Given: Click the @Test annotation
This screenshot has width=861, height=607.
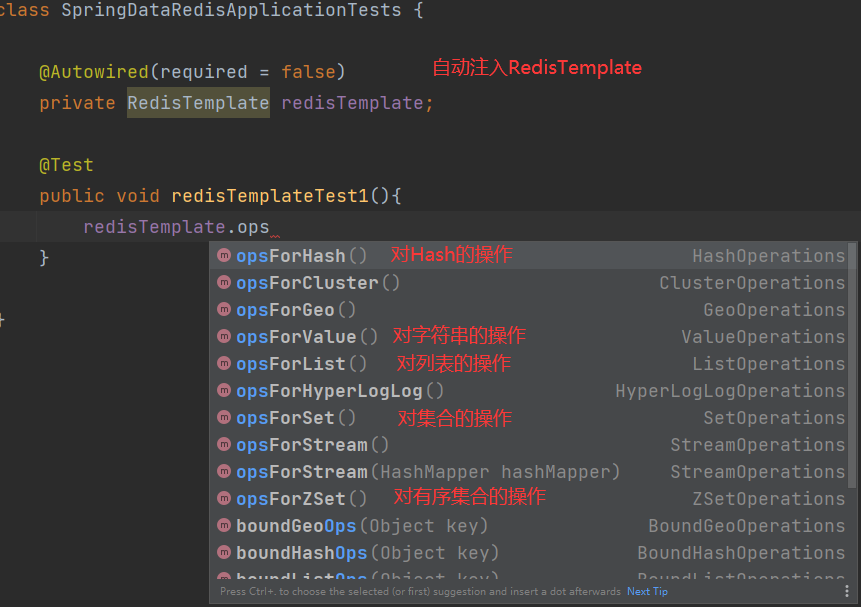Looking at the screenshot, I should [x=66, y=165].
